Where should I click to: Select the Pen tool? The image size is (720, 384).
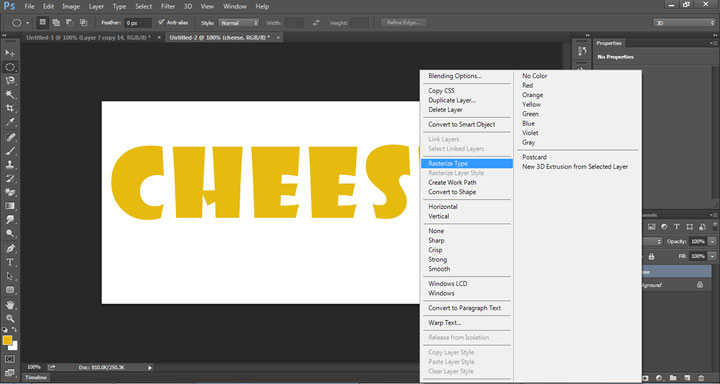pyautogui.click(x=10, y=248)
